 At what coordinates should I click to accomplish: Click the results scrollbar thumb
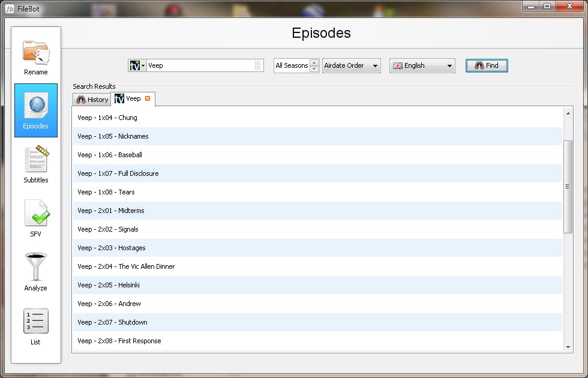coord(568,187)
